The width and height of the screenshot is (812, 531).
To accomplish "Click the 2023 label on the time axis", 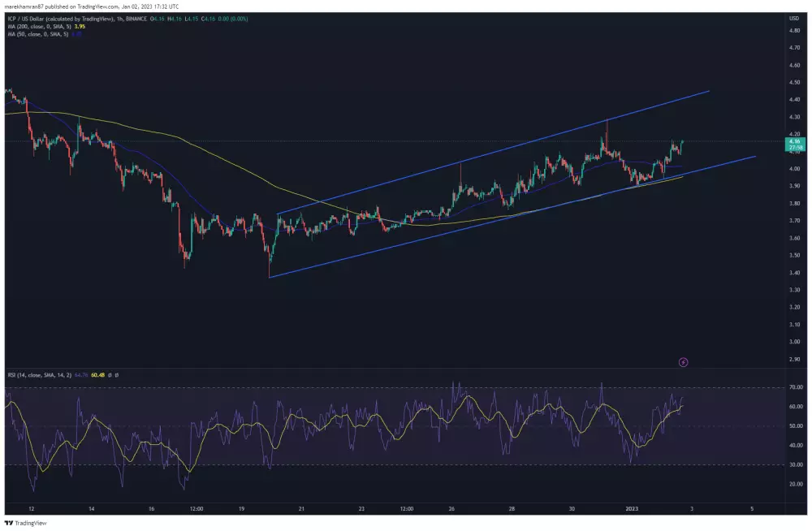I will click(x=631, y=507).
